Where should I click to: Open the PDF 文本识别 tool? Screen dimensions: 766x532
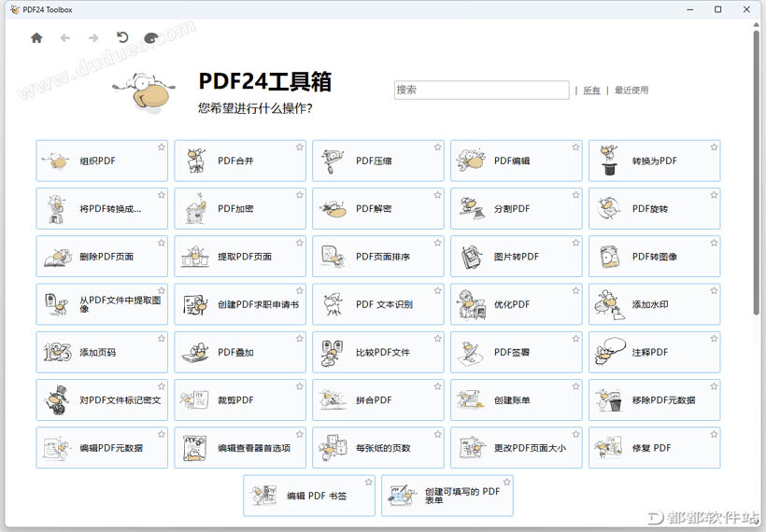(x=378, y=304)
